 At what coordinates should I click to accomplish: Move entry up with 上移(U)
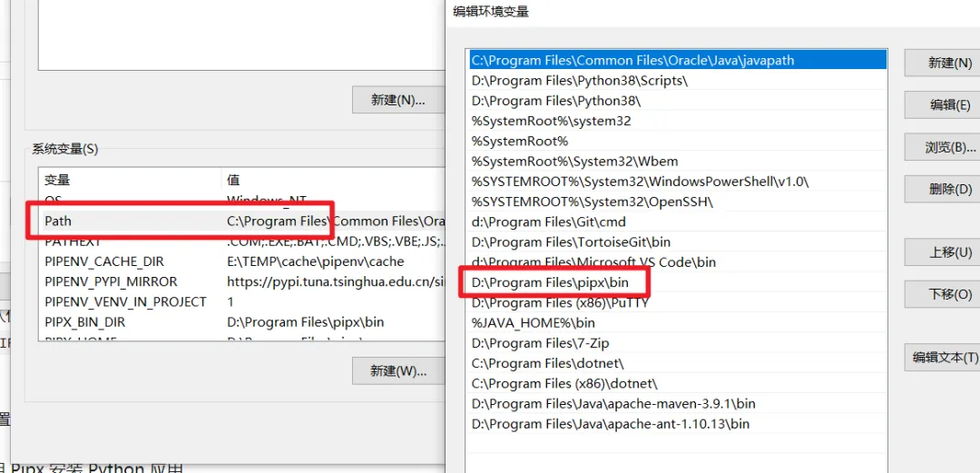pyautogui.click(x=943, y=252)
